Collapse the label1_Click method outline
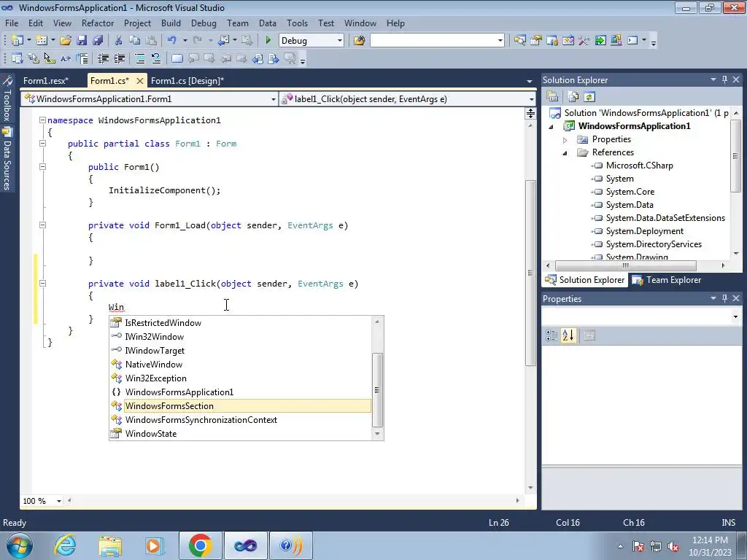Image resolution: width=747 pixels, height=560 pixels. (42, 284)
